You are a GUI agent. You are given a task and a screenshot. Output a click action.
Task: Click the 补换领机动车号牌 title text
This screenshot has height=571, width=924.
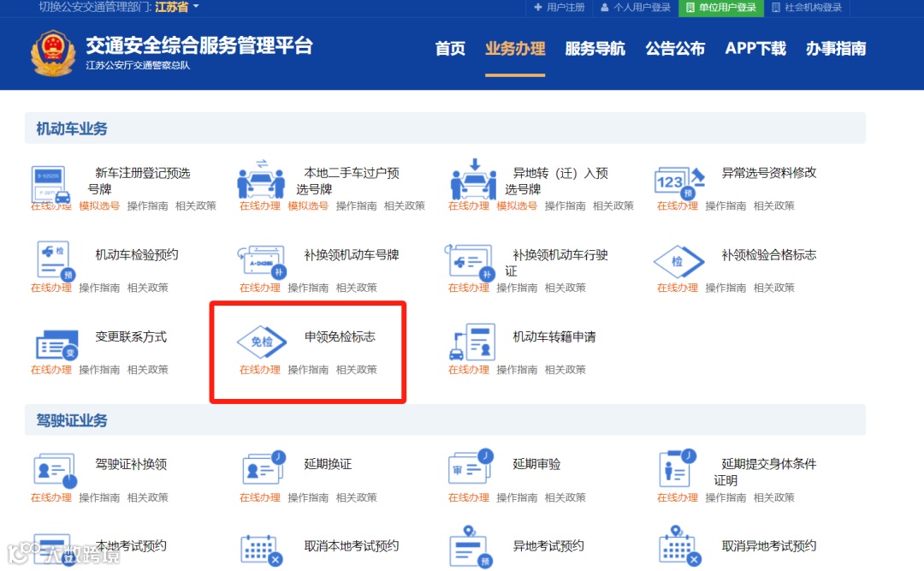[352, 255]
